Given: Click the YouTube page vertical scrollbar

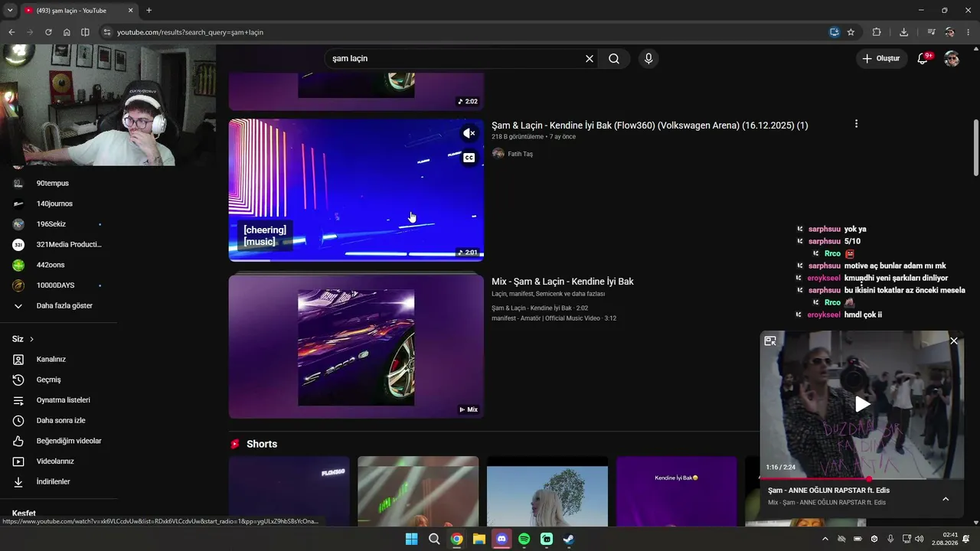Looking at the screenshot, I should (x=975, y=148).
